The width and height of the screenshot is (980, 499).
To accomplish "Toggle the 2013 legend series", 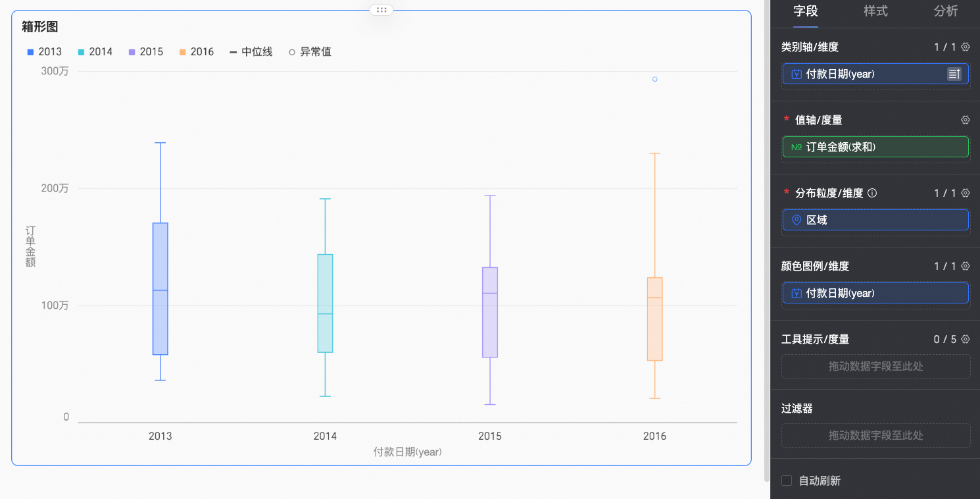I will point(45,51).
